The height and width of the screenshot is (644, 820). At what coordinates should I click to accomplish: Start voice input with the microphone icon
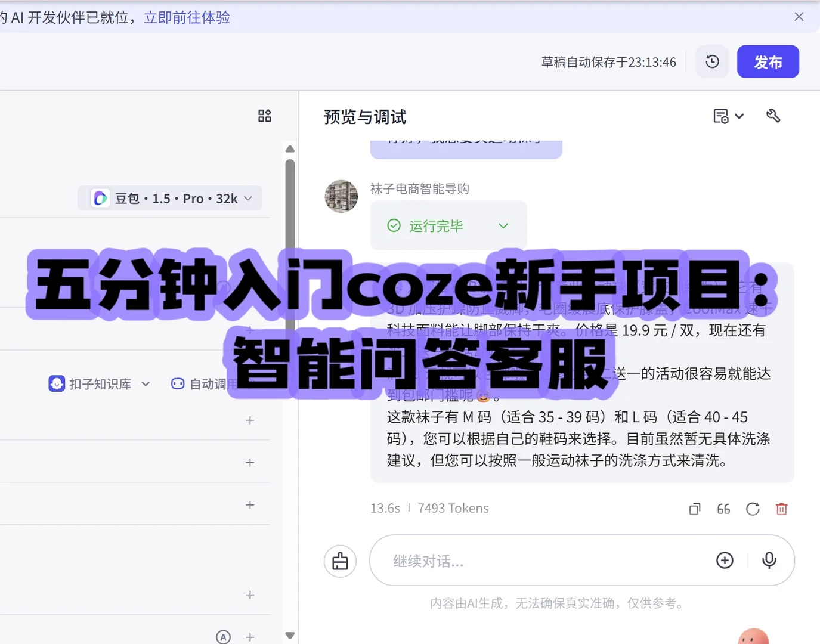pyautogui.click(x=769, y=561)
